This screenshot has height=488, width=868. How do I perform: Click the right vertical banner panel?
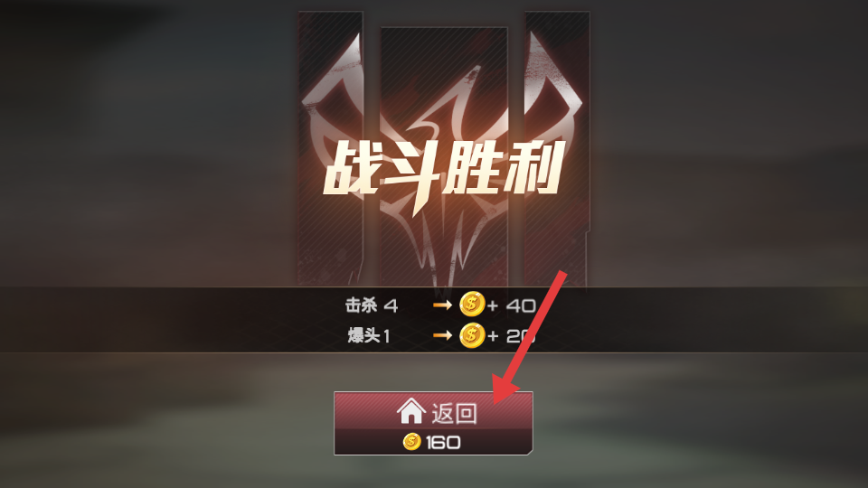(x=557, y=148)
